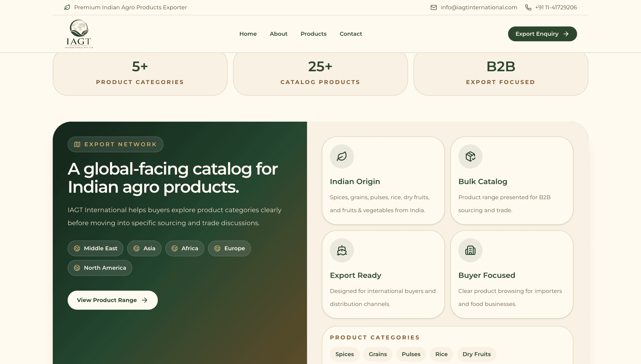
Task: Select the Middle East region chip
Action: pos(95,248)
